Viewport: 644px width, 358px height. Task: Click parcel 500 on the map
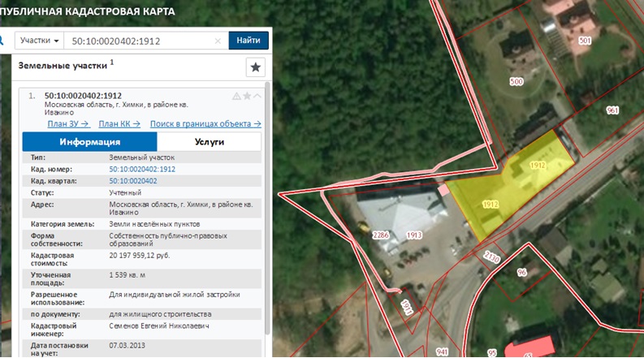516,81
